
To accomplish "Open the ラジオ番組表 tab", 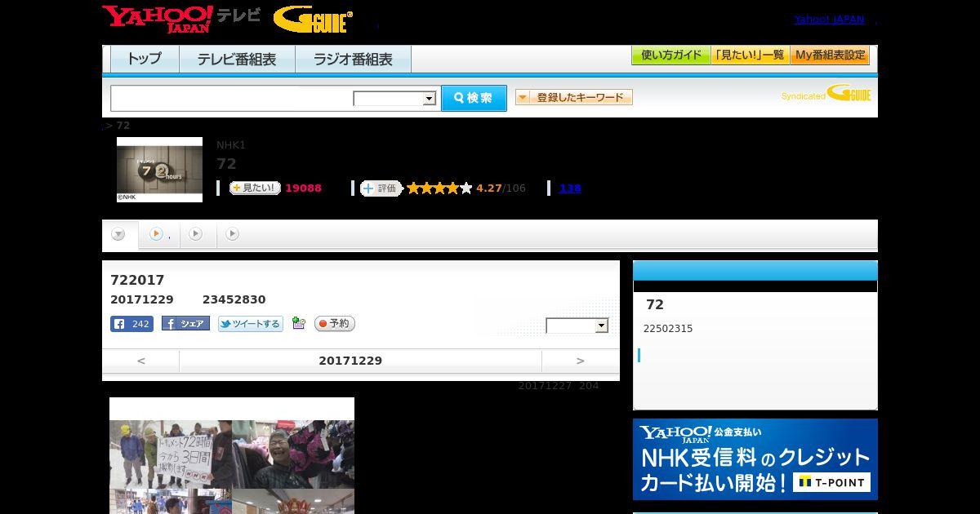I will (354, 60).
